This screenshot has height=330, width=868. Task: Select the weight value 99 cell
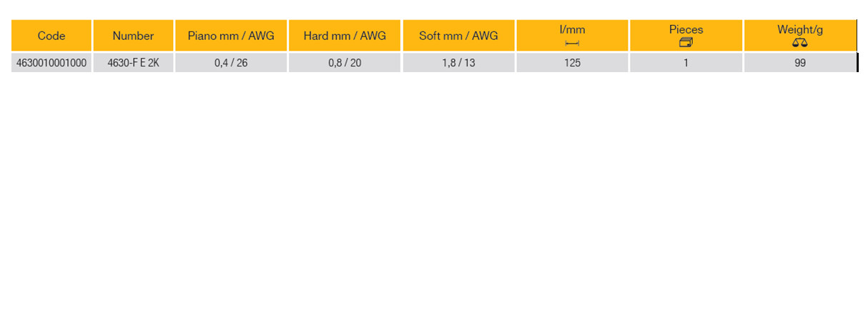pyautogui.click(x=800, y=63)
